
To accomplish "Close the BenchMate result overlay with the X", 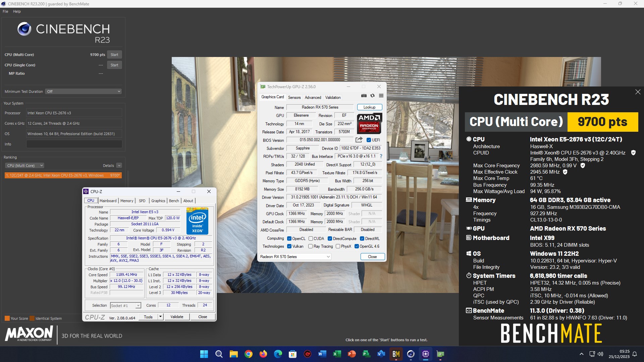I will click(638, 92).
